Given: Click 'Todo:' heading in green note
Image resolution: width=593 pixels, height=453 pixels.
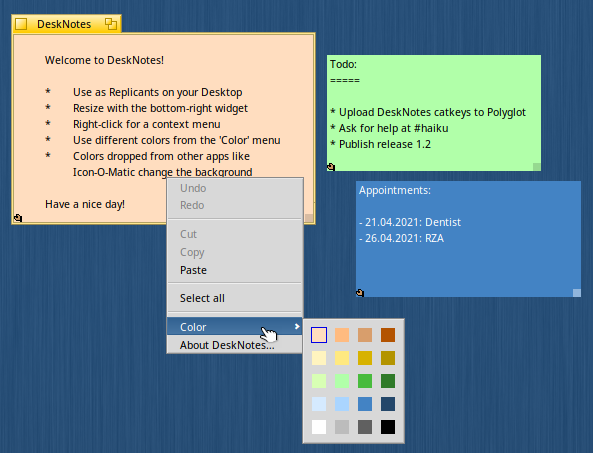Looking at the screenshot, I should coord(343,64).
